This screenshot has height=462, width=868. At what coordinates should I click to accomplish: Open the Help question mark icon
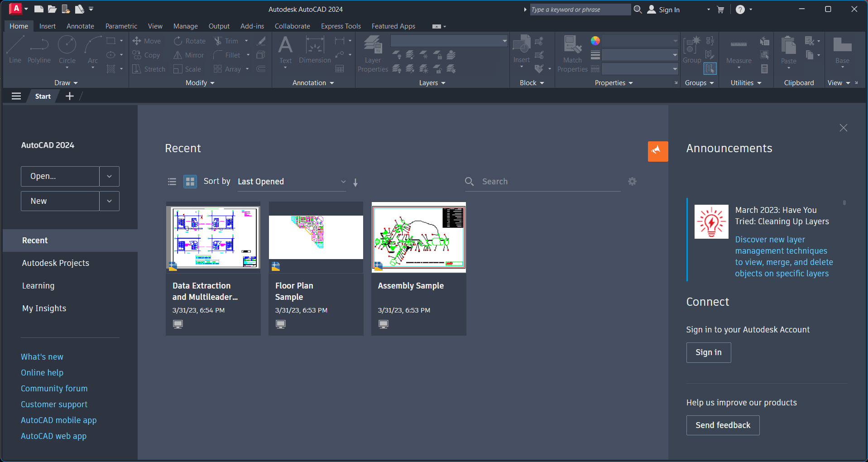740,10
